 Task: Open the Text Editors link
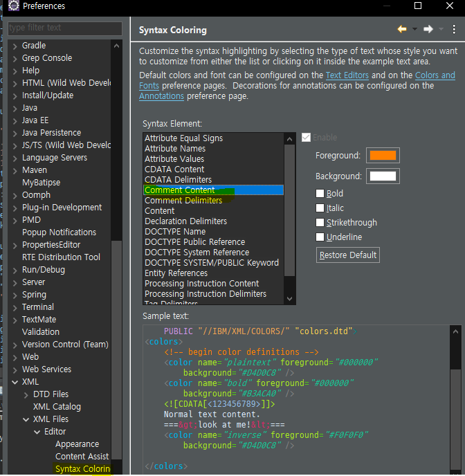pyautogui.click(x=347, y=75)
